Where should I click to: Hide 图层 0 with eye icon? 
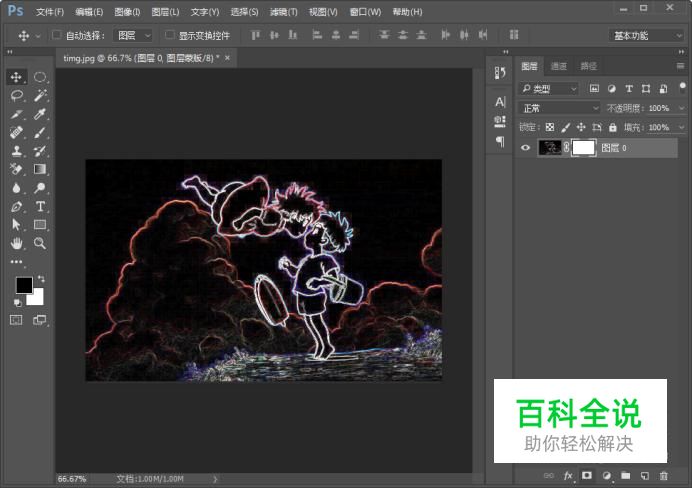click(x=525, y=148)
